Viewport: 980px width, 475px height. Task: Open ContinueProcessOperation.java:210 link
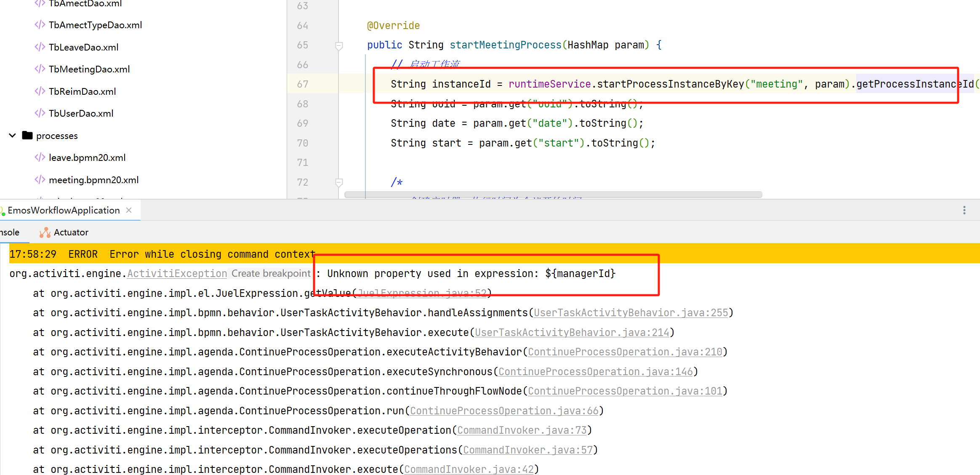coord(625,352)
